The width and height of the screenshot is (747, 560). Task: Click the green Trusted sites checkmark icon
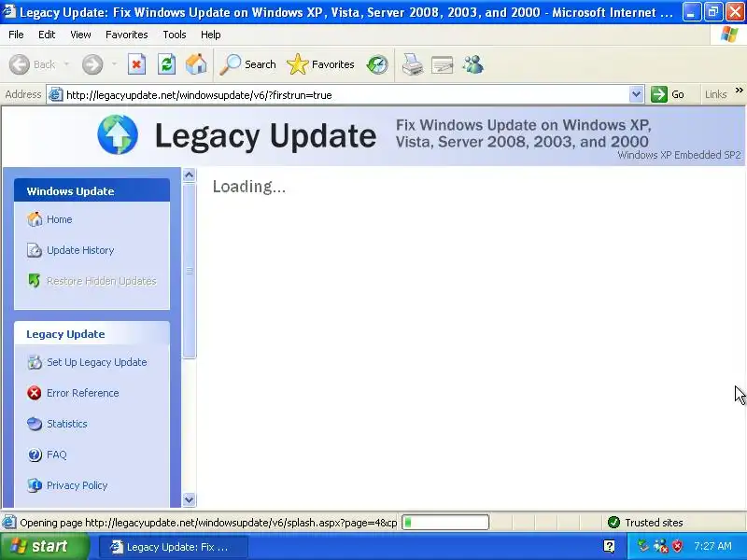coord(613,523)
